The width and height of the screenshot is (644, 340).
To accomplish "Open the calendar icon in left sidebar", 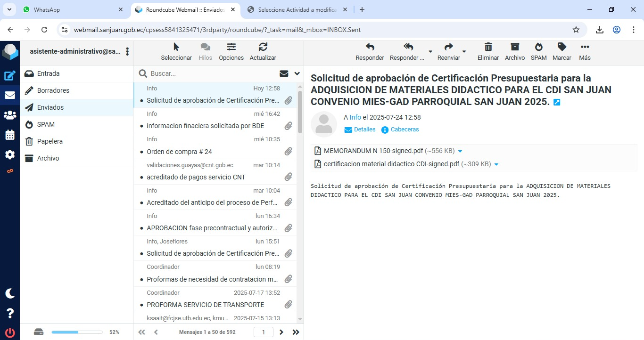I will tap(10, 135).
